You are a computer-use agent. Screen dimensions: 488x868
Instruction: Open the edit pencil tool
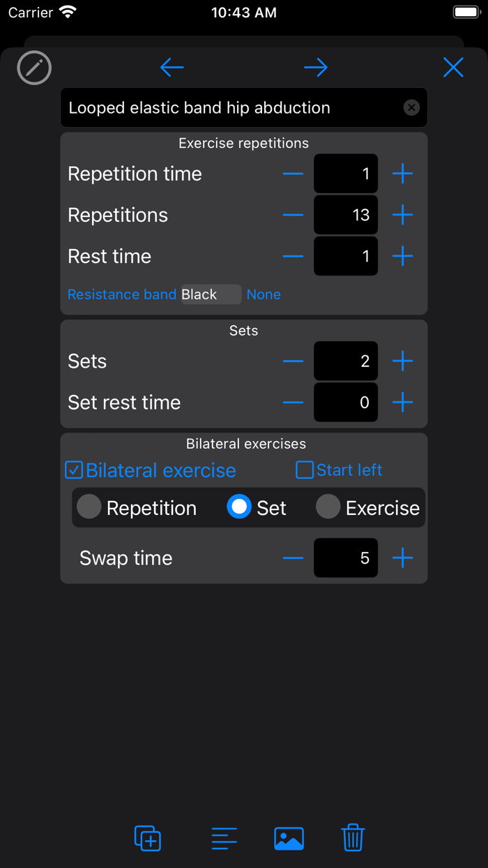click(x=33, y=68)
